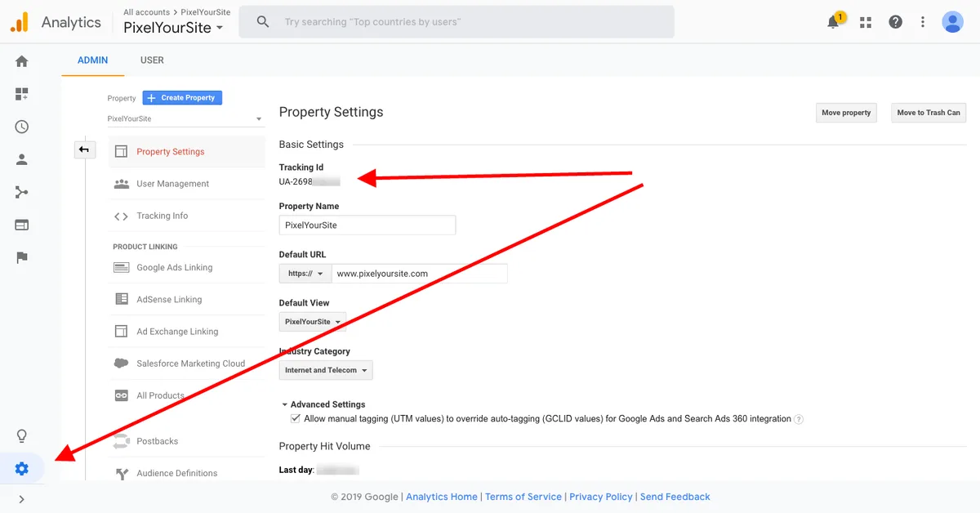Viewport: 980px width, 513px height.
Task: Click the back arrow button beside Property column
Action: [x=85, y=149]
